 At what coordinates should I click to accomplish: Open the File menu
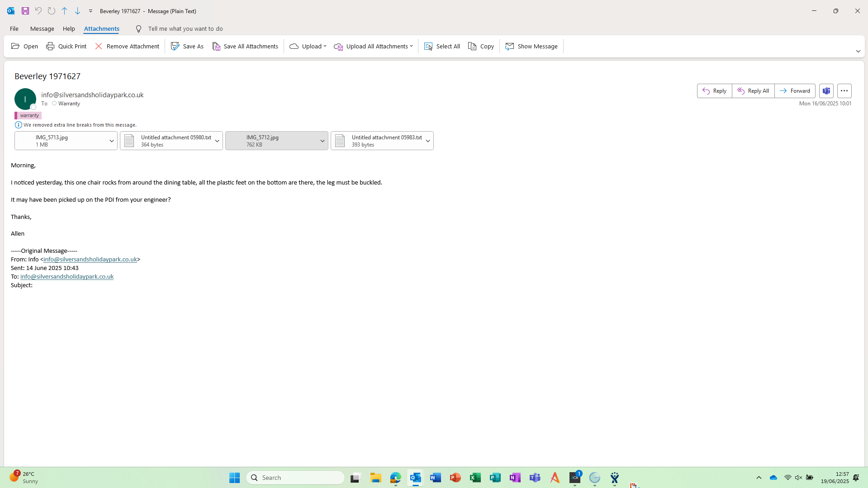click(x=14, y=28)
